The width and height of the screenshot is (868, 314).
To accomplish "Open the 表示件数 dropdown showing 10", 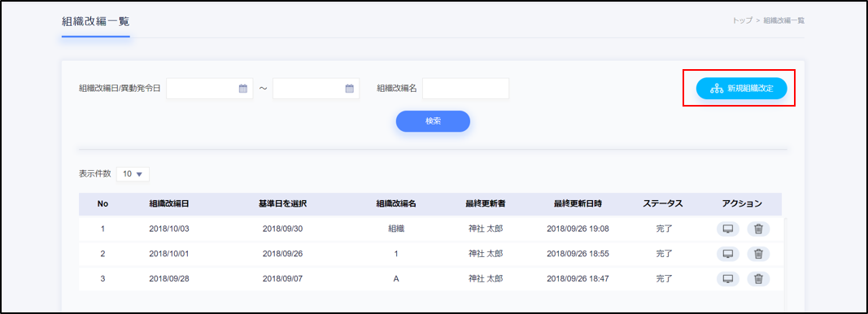I will pos(133,174).
